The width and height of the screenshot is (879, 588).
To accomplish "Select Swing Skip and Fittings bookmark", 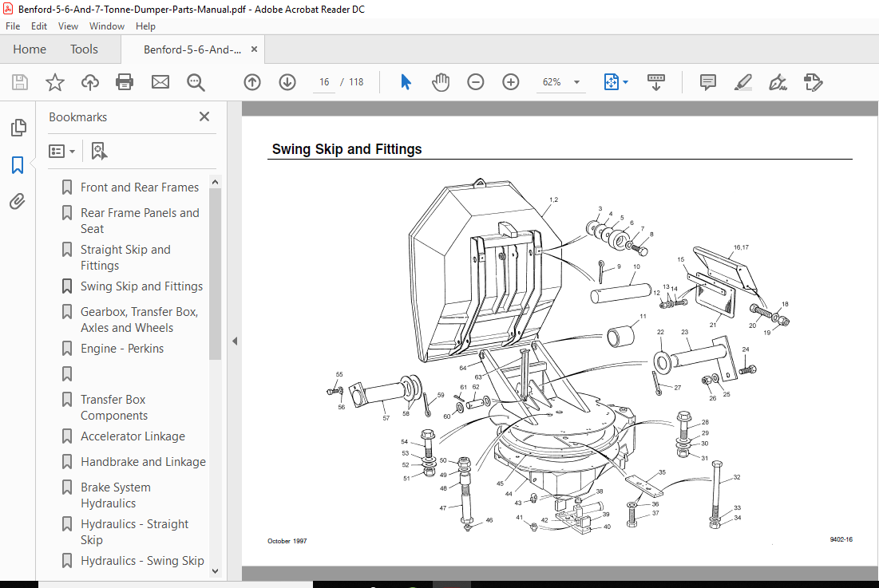I will pos(141,286).
